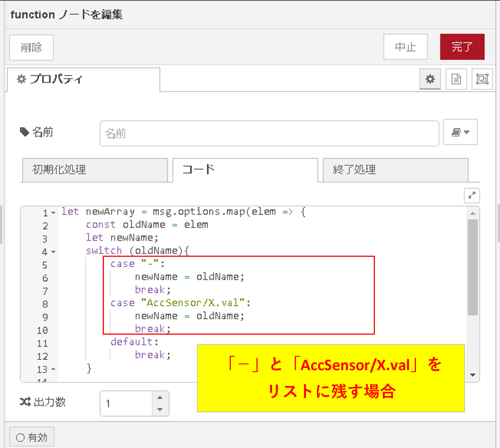
Task: Click the 削除 delete button
Action: 31,47
